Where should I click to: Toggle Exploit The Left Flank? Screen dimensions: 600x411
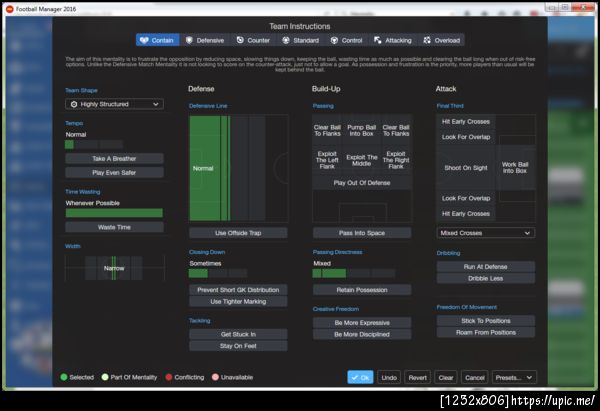coord(327,160)
